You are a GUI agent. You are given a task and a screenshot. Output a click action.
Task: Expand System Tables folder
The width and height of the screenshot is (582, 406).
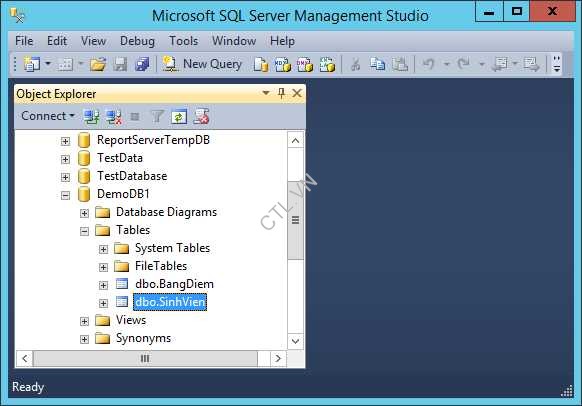point(103,249)
